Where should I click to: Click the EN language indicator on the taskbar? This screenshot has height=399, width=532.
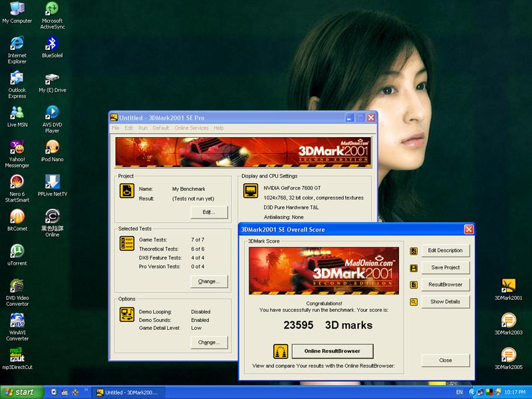pyautogui.click(x=460, y=392)
